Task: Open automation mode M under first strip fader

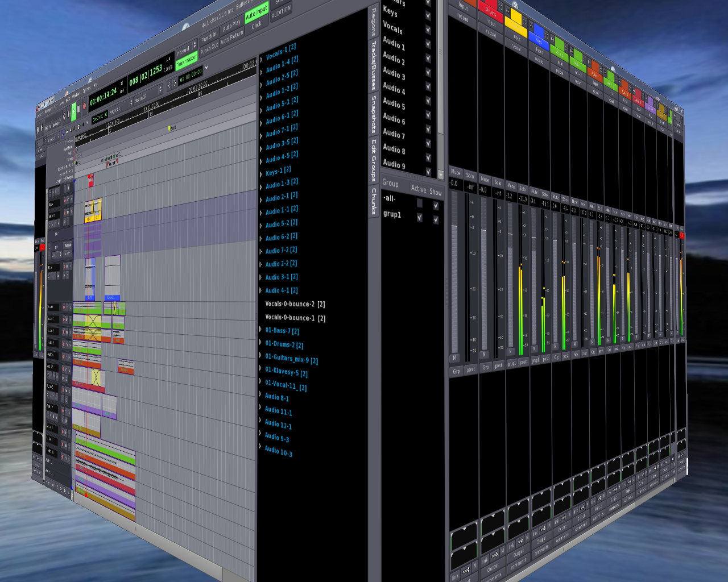Action: click(x=454, y=358)
